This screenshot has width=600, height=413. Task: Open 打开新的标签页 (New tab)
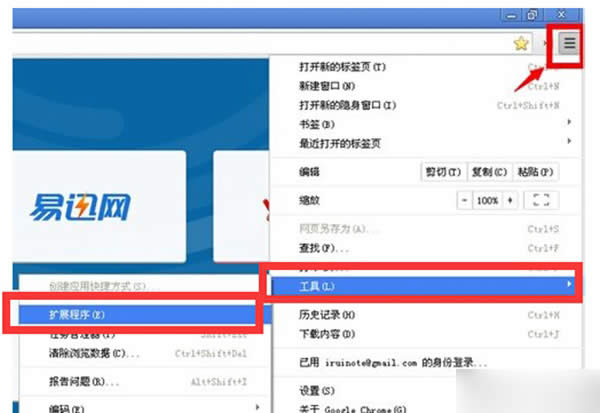click(342, 67)
